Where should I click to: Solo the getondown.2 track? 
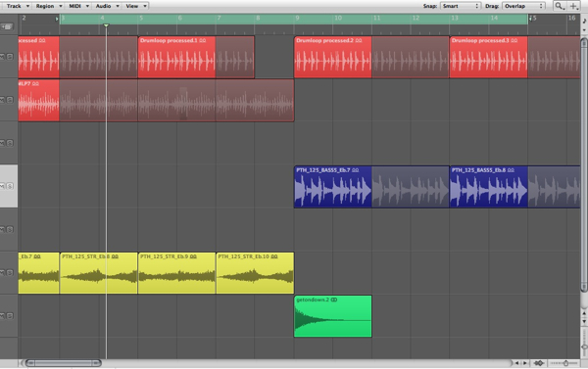click(10, 316)
